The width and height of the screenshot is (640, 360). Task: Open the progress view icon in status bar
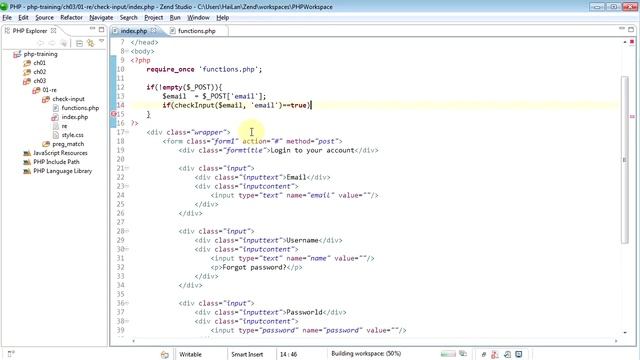(x=462, y=353)
